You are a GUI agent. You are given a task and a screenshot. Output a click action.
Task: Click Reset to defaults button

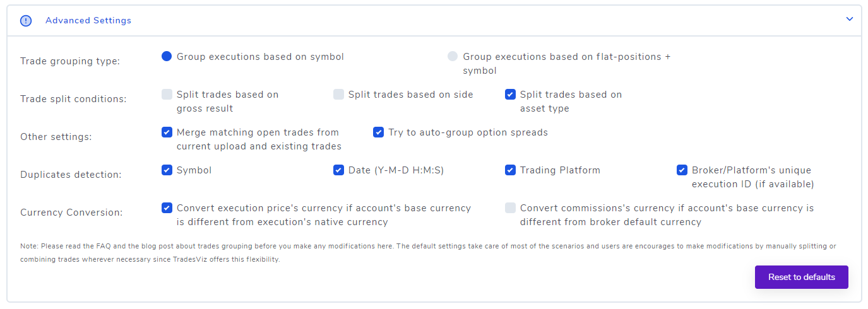pos(801,277)
